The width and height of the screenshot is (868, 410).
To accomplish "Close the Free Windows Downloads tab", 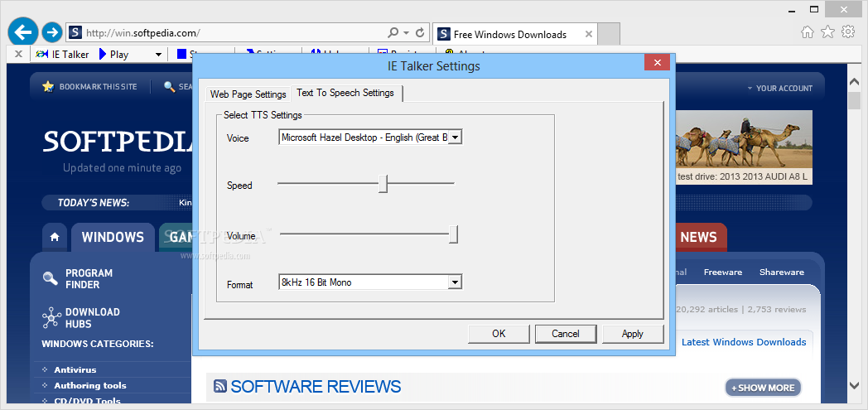I will 588,34.
